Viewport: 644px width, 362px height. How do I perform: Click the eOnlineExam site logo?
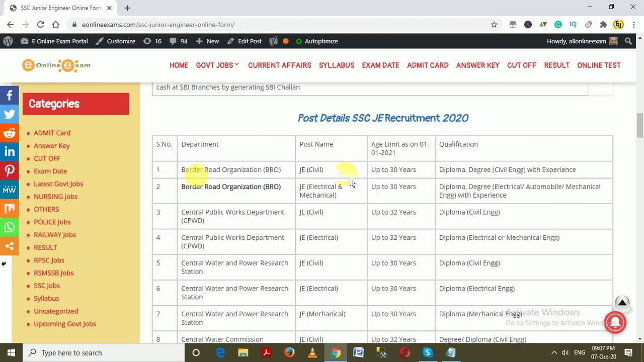click(56, 65)
